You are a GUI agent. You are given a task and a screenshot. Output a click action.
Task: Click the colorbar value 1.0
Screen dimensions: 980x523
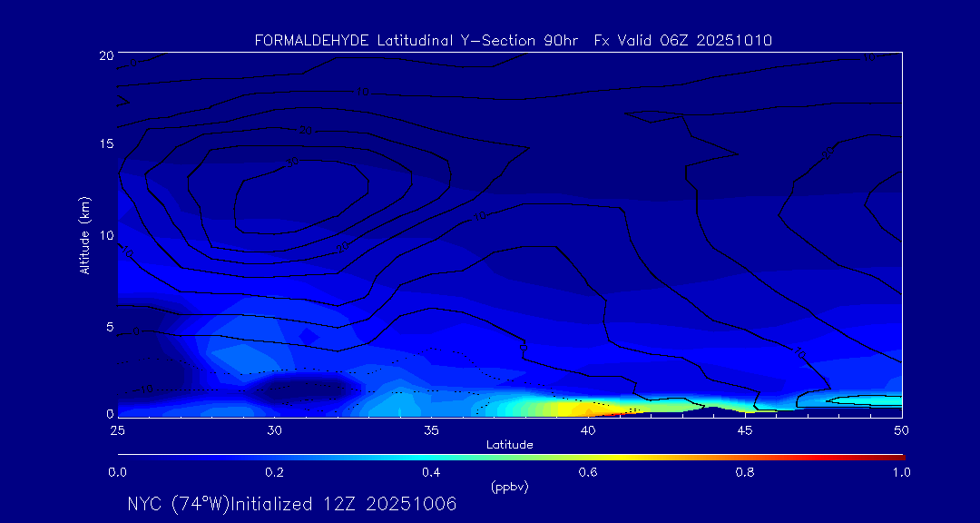[901, 472]
